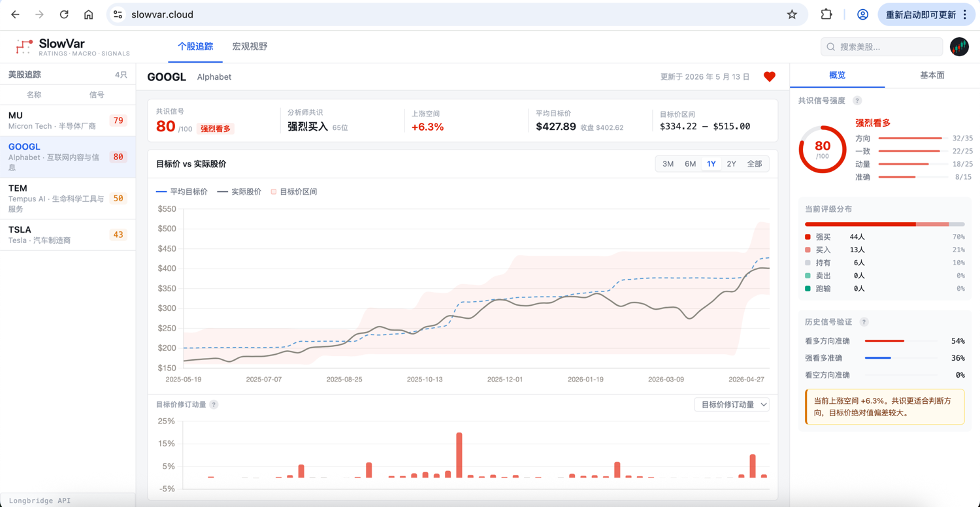
Task: Click the 一致 22/25 strength bar
Action: click(913, 151)
